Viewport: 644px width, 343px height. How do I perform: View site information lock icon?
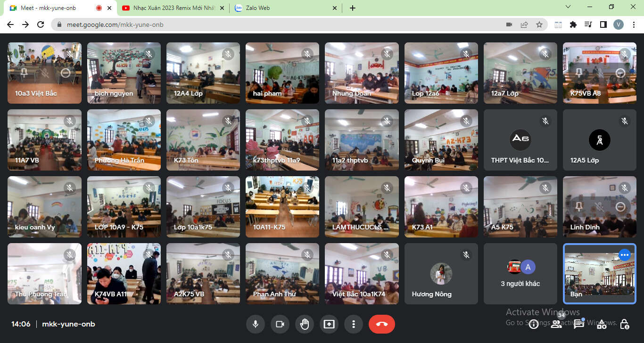(x=59, y=24)
